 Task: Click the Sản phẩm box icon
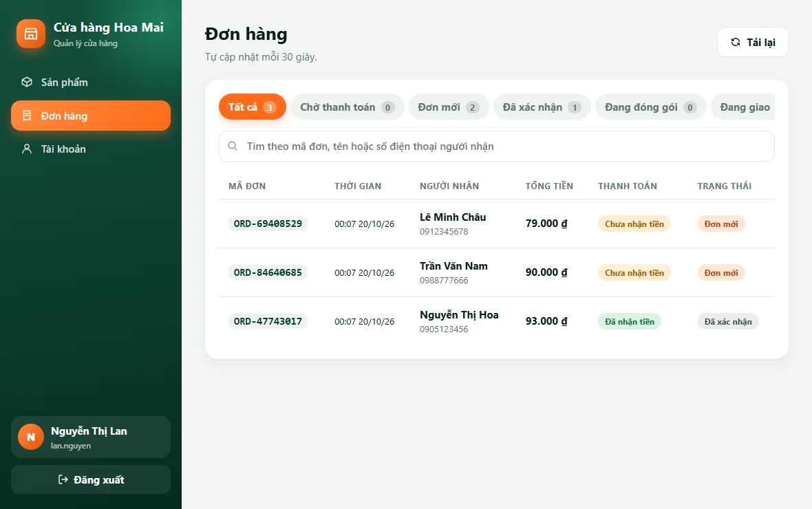(x=26, y=82)
